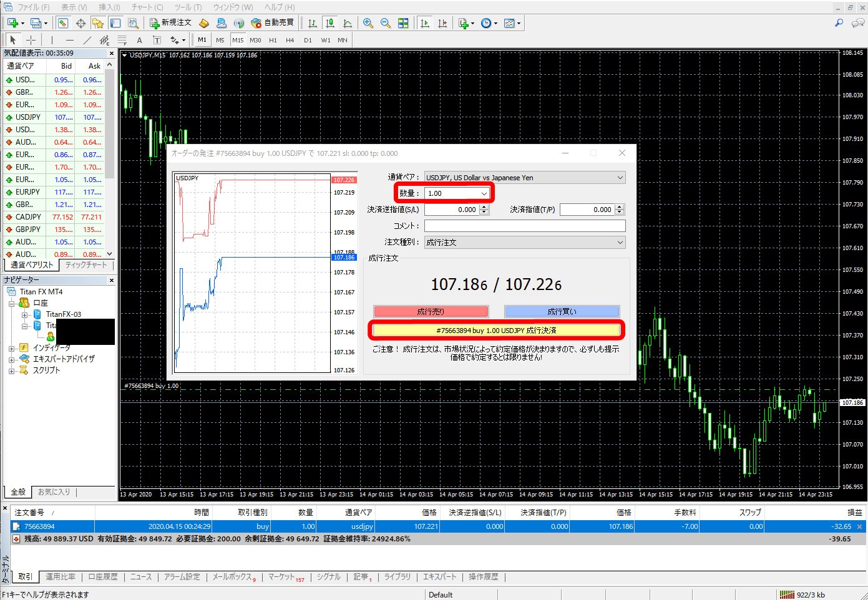Toggle Navigator panel star-folder icon
The height and width of the screenshot is (600, 868).
click(x=98, y=23)
